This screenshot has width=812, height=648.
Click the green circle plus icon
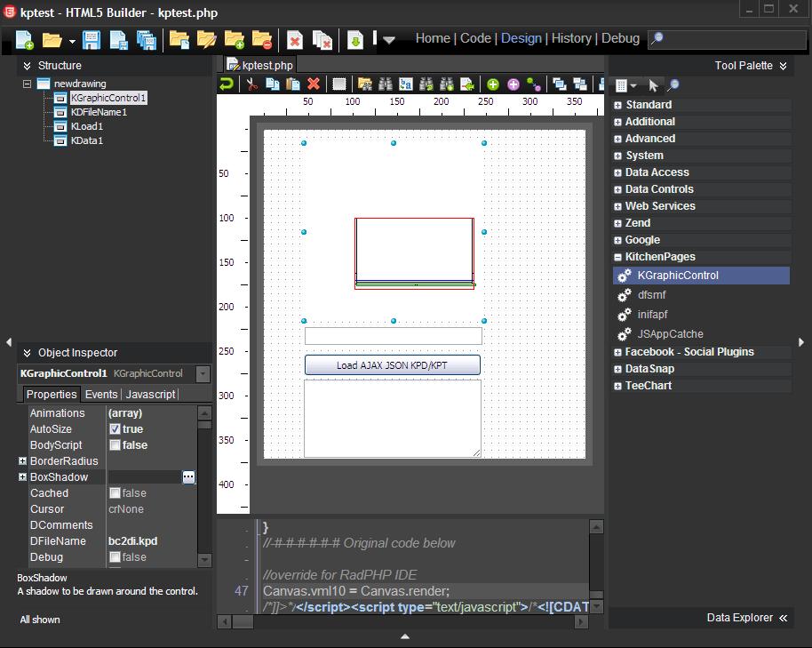493,84
